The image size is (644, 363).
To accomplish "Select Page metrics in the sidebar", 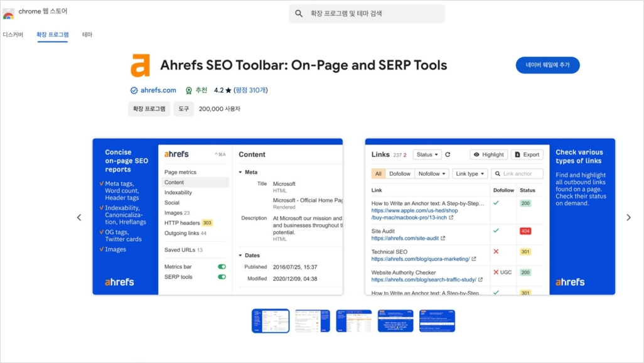I will tap(180, 172).
